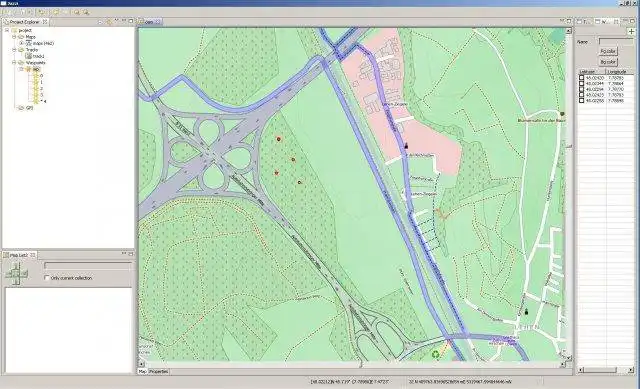
Task: Click the Fg color button
Action: pos(608,51)
